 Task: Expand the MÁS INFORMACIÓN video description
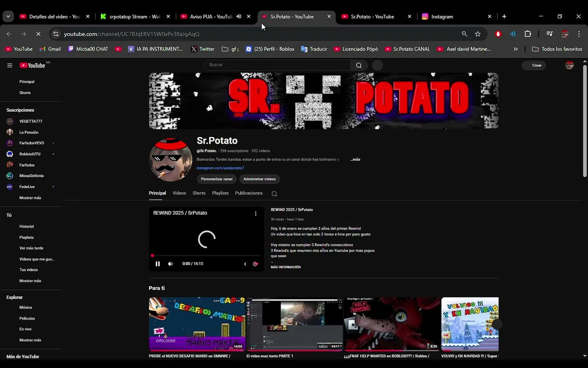point(286,267)
